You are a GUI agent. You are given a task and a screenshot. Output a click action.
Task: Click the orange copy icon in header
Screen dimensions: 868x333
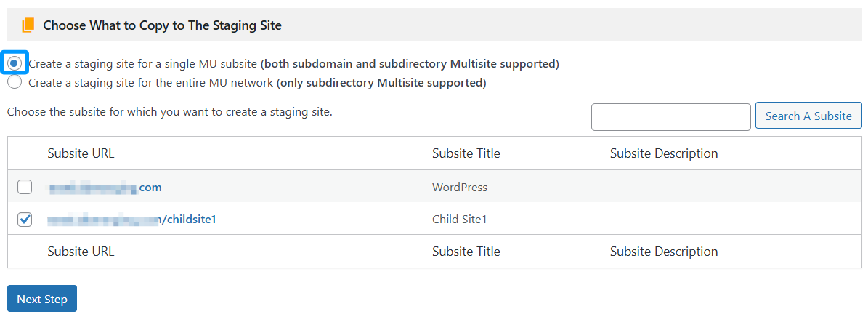point(28,25)
